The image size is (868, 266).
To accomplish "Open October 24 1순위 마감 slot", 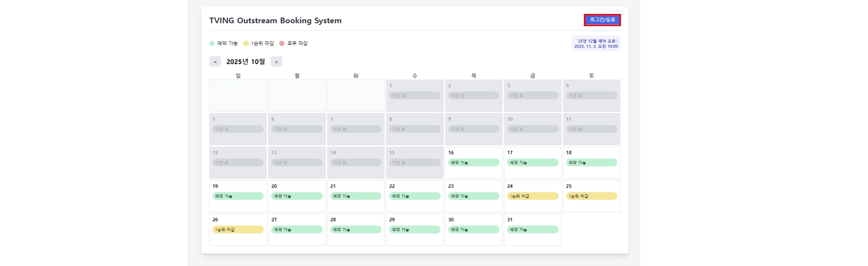I will pos(532,196).
